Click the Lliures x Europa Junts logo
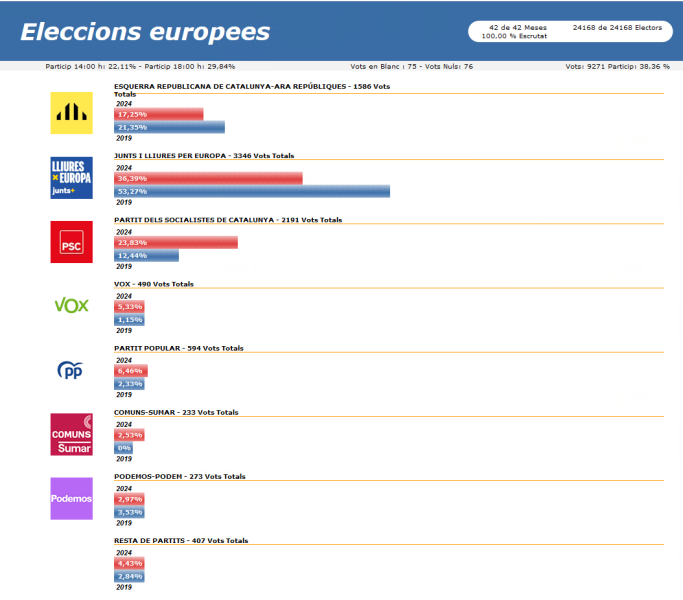Image resolution: width=683 pixels, height=600 pixels. 71,178
